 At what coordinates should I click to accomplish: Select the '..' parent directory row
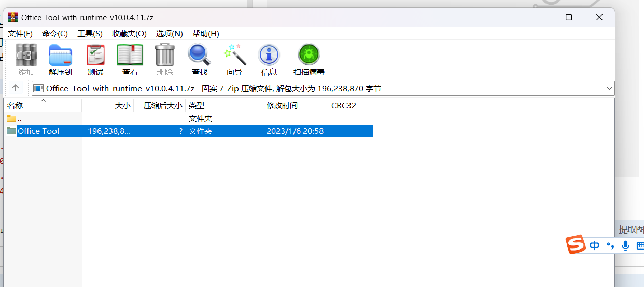pos(189,118)
